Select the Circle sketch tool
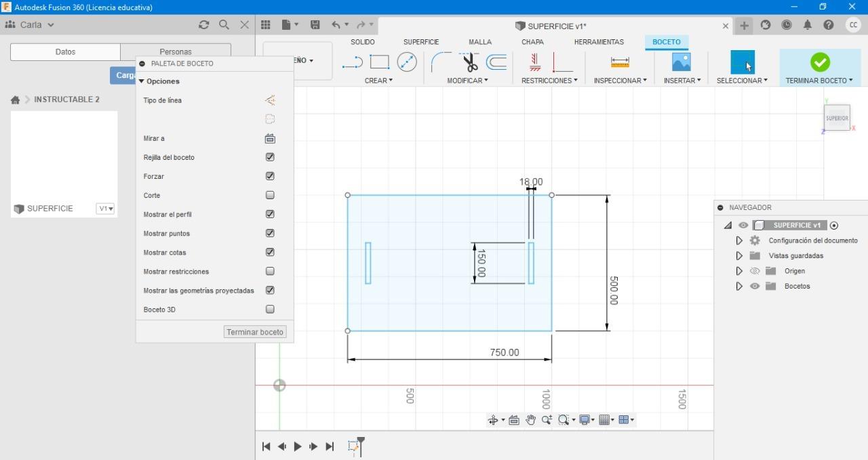 point(407,62)
